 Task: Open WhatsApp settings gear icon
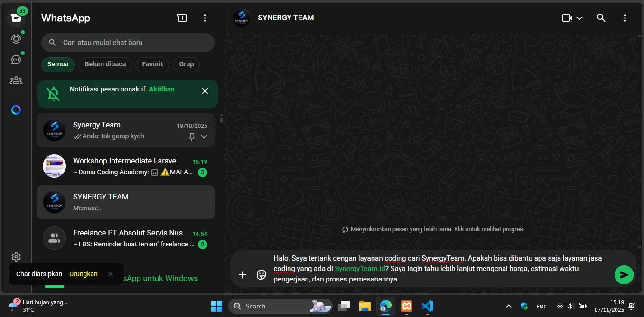[16, 257]
